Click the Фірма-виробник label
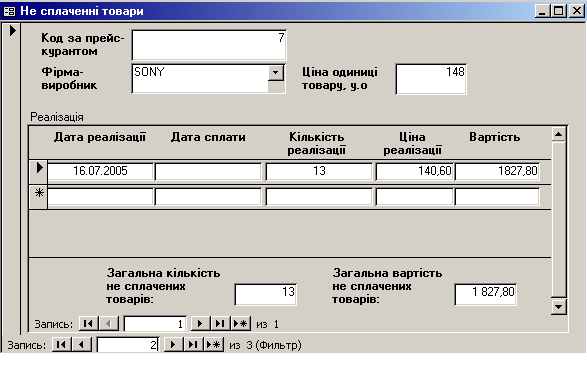 pyautogui.click(x=69, y=78)
